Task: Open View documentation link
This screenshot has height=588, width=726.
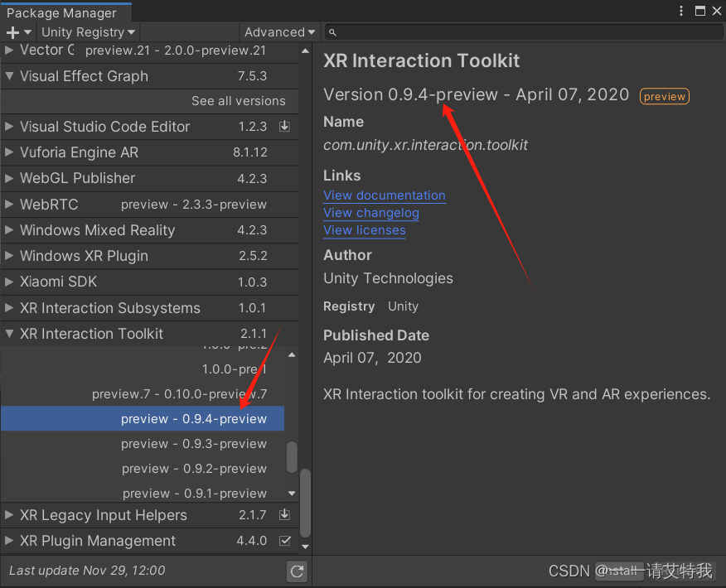Action: 385,195
